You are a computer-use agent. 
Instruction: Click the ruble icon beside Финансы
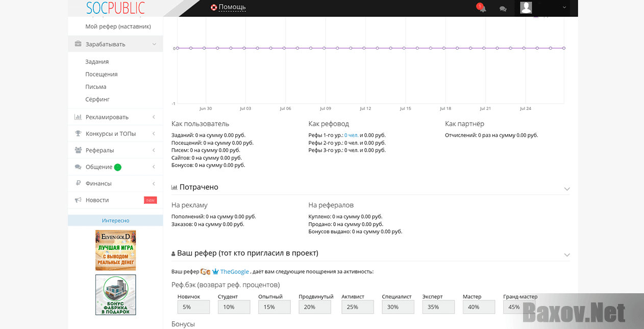pos(78,183)
